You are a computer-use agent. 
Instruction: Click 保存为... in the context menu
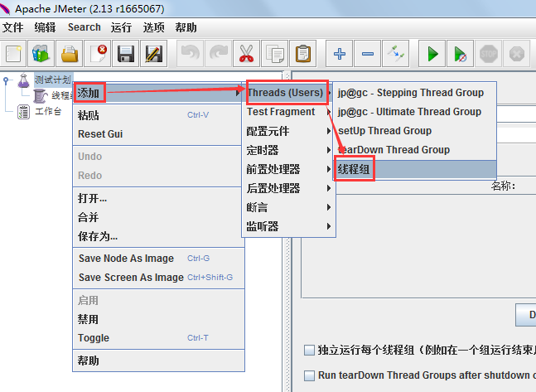pyautogui.click(x=157, y=236)
